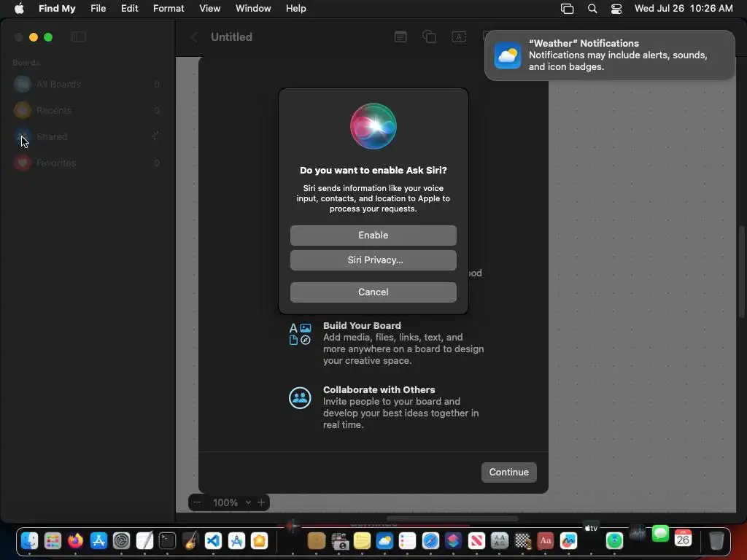
Task: Cancel the Ask Siri dialog
Action: 373,292
